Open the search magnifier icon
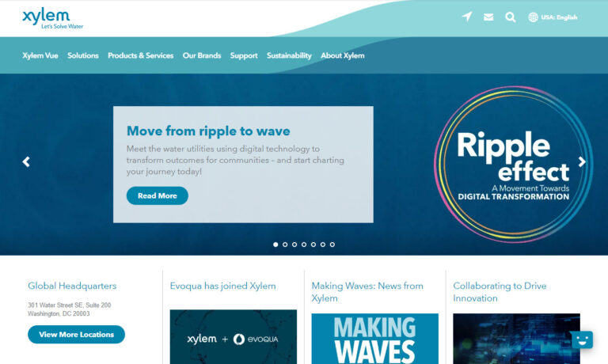Screen dimensions: 608x364 point(511,17)
